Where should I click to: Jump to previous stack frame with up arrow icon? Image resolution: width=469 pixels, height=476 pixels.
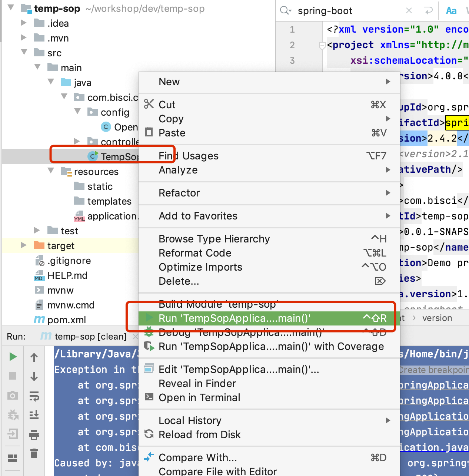pyautogui.click(x=34, y=357)
